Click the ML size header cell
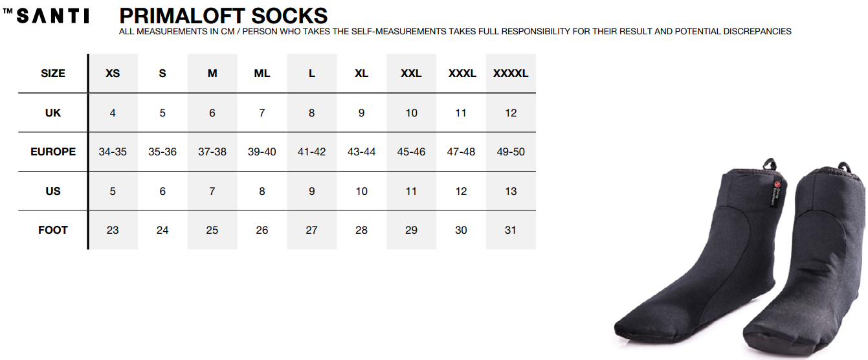The image size is (868, 360). tap(262, 73)
